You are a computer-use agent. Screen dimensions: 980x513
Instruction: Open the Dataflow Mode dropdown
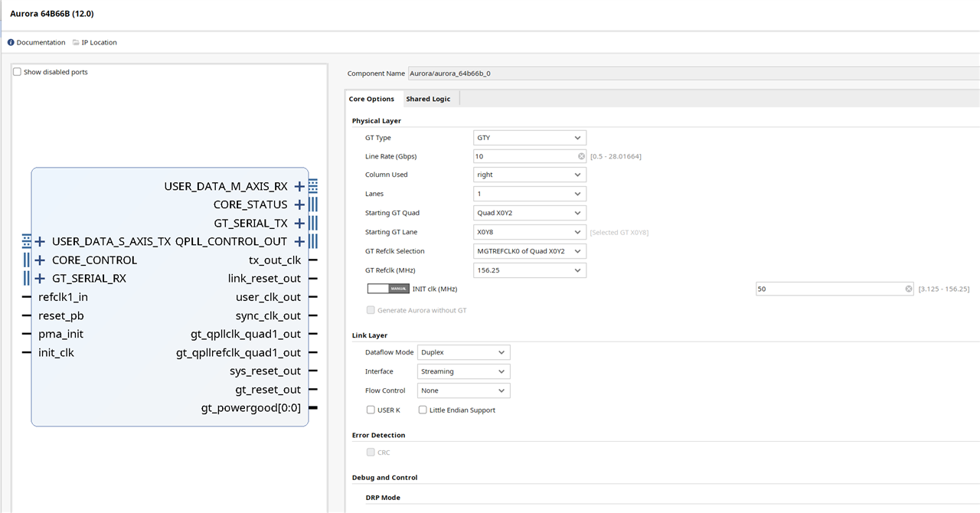tap(464, 352)
